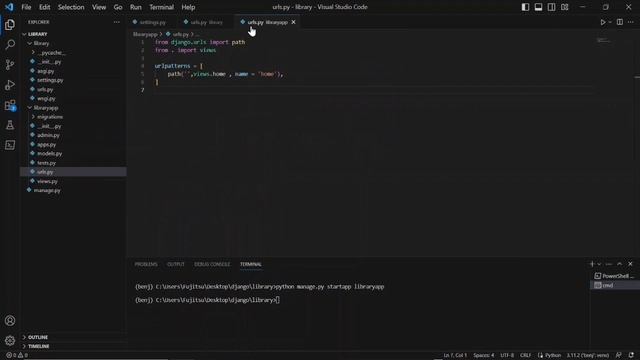
Task: Toggle the secondary side bar
Action: [x=551, y=7]
